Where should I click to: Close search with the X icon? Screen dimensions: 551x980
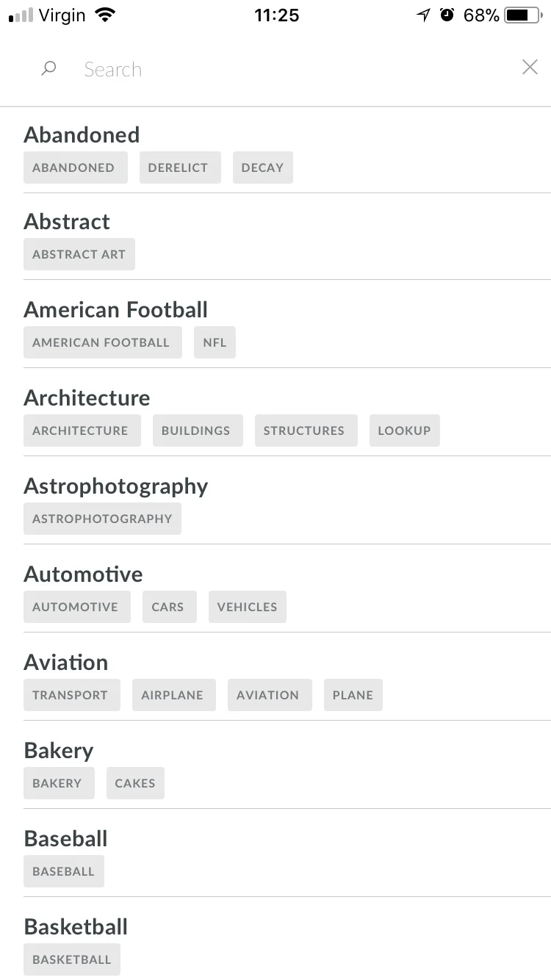point(530,68)
